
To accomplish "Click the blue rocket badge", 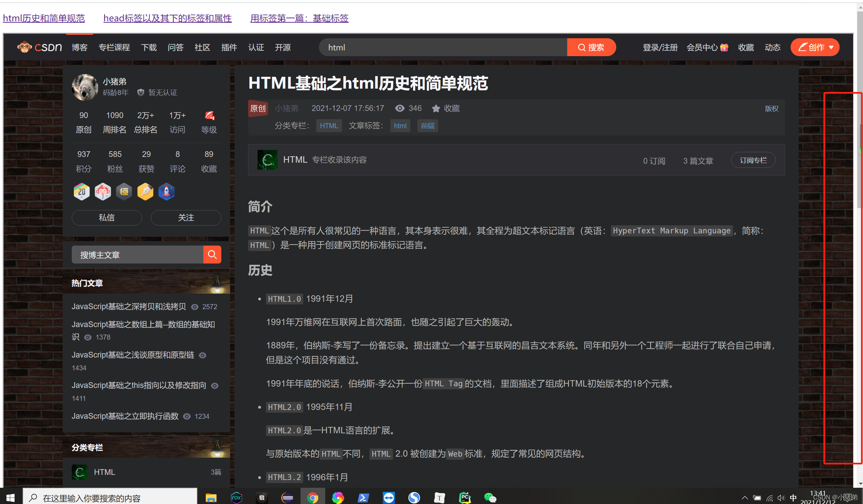I will click(x=167, y=191).
